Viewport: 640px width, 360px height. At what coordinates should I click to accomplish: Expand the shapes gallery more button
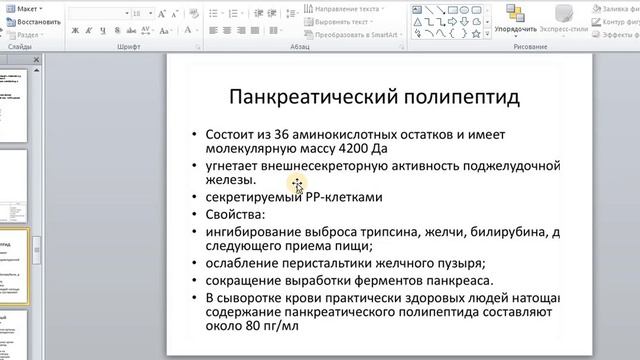487,34
